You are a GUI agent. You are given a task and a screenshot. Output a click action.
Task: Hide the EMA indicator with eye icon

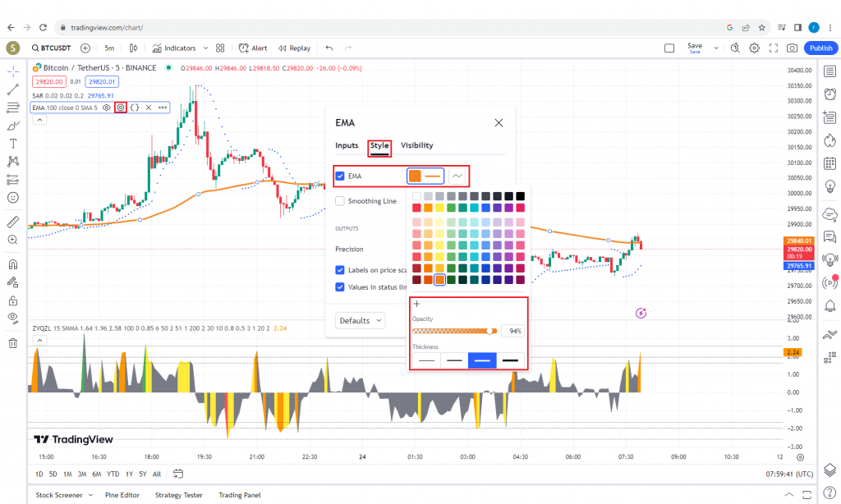[x=107, y=108]
